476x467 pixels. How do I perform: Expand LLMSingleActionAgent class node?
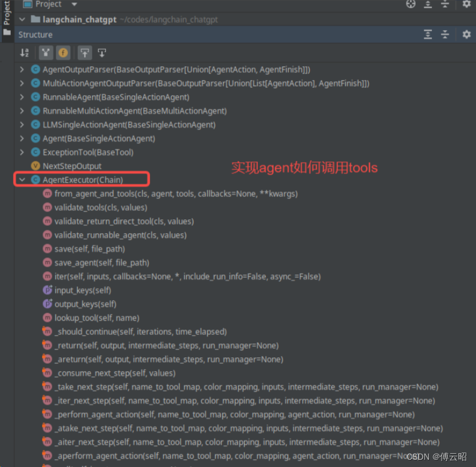[x=22, y=125]
